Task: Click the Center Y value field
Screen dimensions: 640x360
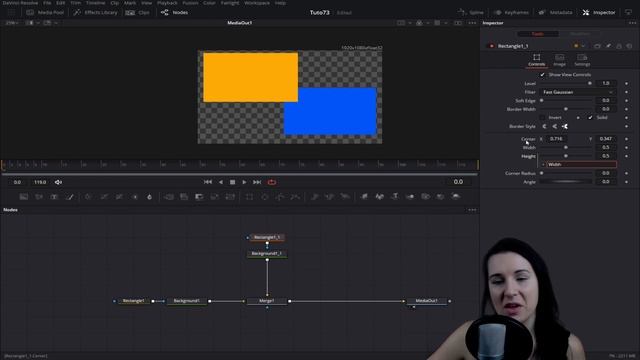Action: (606, 139)
